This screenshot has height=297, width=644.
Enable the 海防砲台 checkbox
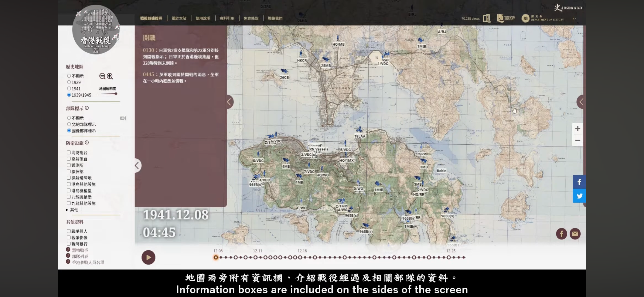(x=69, y=152)
